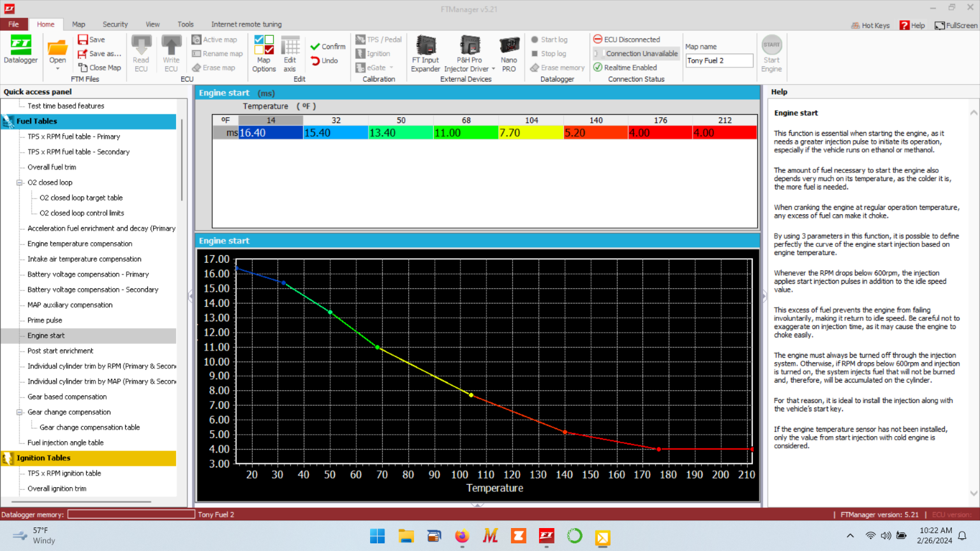This screenshot has height=551, width=980.
Task: Switch to the Security ribbon tab
Action: pyautogui.click(x=115, y=24)
